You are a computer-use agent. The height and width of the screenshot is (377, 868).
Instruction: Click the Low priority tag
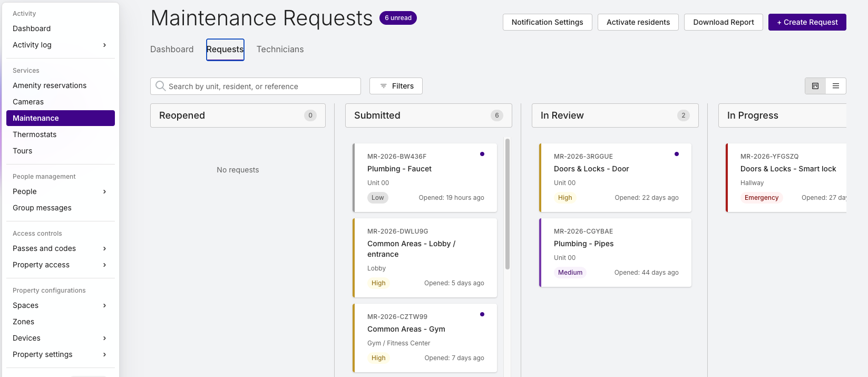(378, 198)
